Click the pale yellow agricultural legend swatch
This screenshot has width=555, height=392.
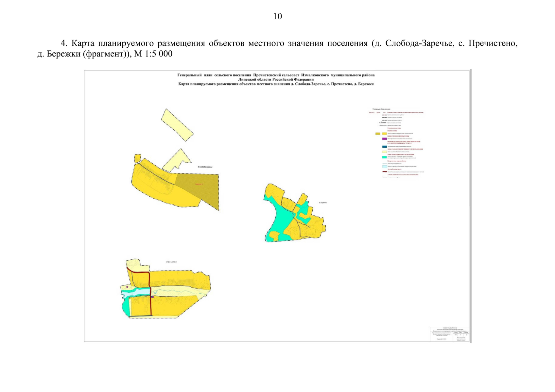point(385,152)
